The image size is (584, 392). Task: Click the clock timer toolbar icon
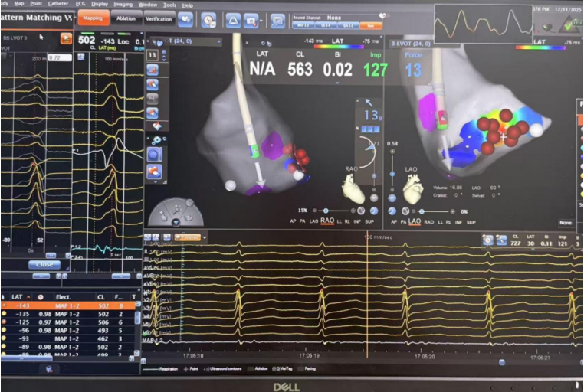[208, 19]
